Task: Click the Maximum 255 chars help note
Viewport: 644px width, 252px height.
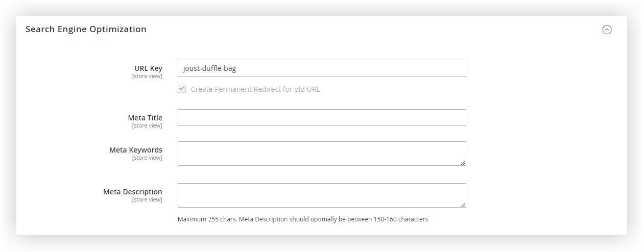Action: tap(302, 219)
